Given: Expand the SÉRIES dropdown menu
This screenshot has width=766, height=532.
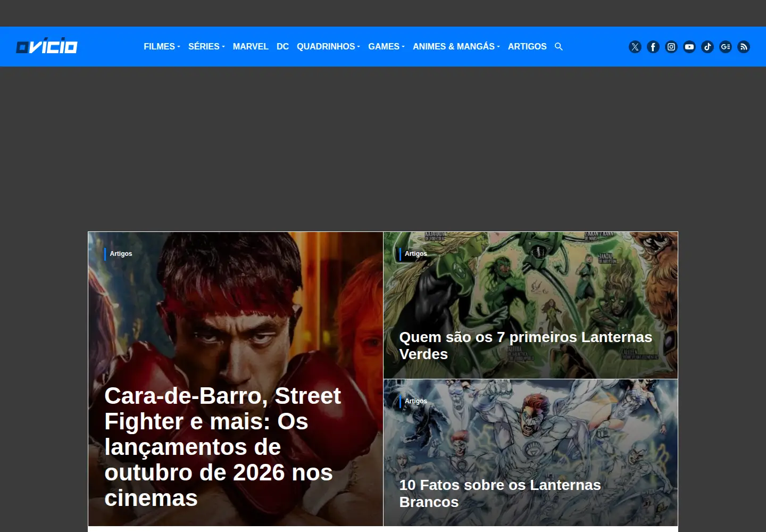Looking at the screenshot, I should coord(206,47).
